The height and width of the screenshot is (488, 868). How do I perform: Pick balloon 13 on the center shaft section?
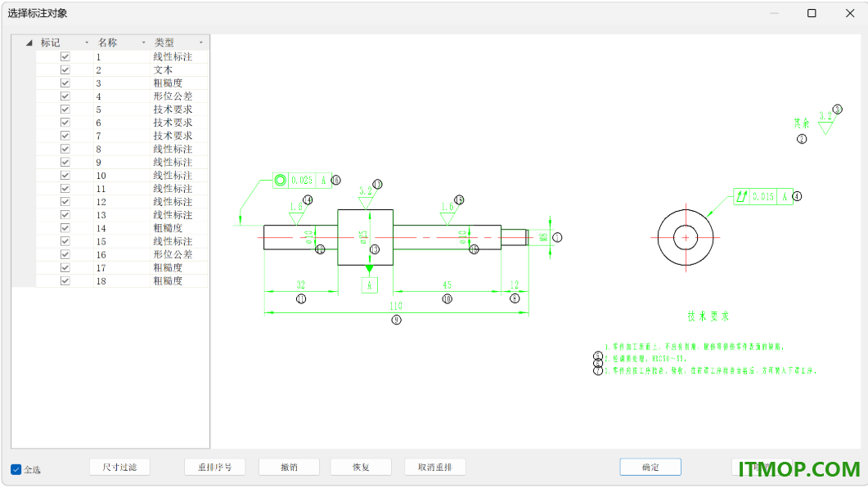[375, 249]
